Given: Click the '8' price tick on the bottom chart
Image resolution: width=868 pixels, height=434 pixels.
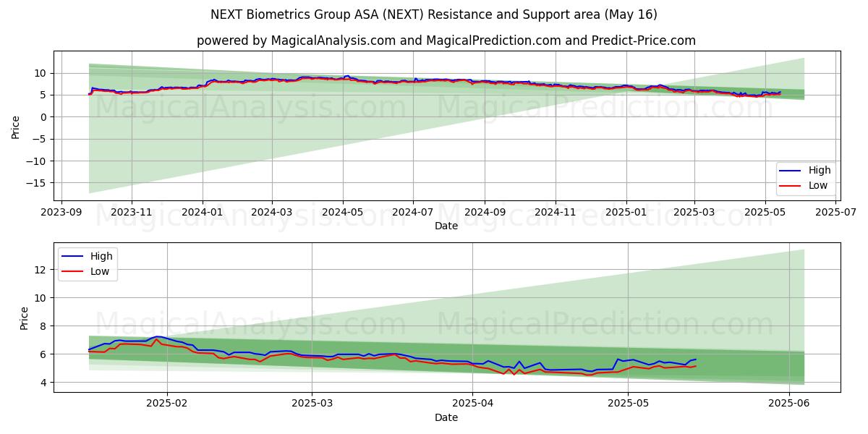Looking at the screenshot, I should [x=43, y=326].
